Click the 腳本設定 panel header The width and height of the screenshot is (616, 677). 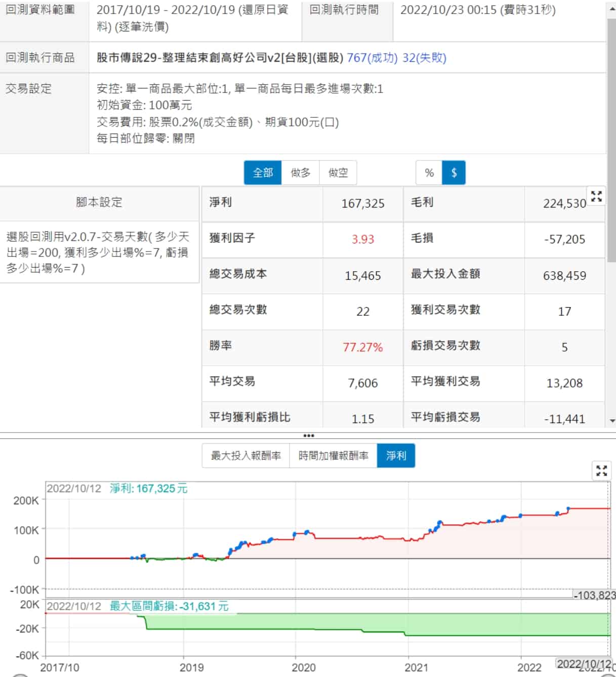click(99, 202)
